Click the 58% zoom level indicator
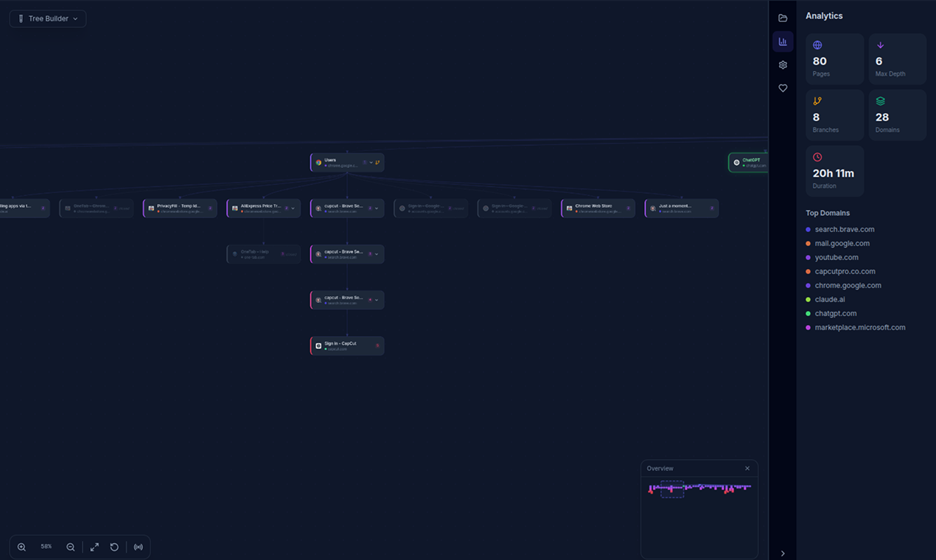 (x=46, y=547)
